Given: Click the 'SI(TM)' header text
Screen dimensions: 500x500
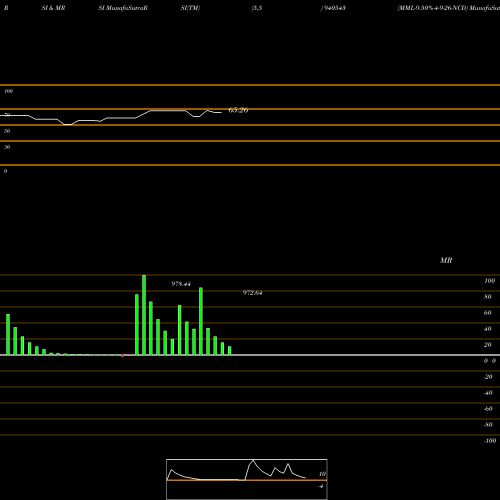Looking at the screenshot, I should 190,8.
